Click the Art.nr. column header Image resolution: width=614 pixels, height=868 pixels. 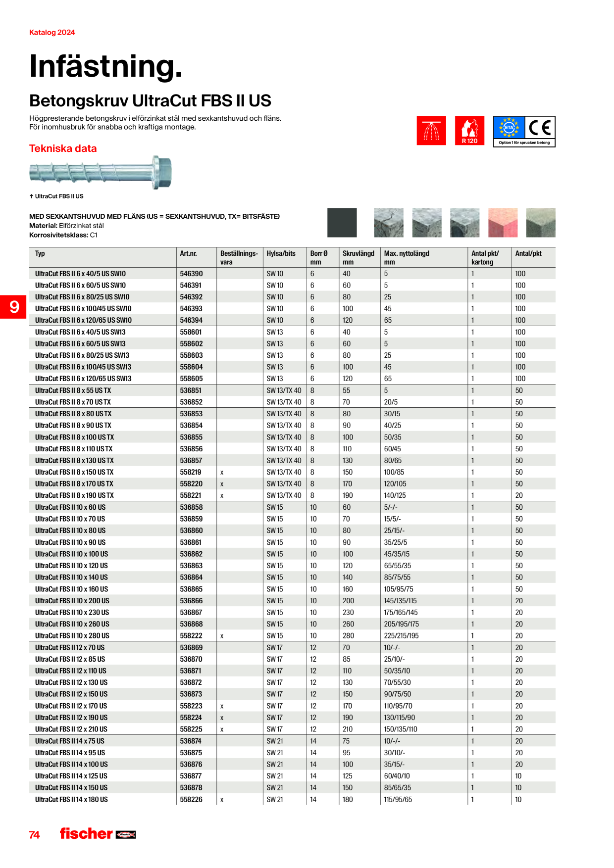(x=188, y=253)
